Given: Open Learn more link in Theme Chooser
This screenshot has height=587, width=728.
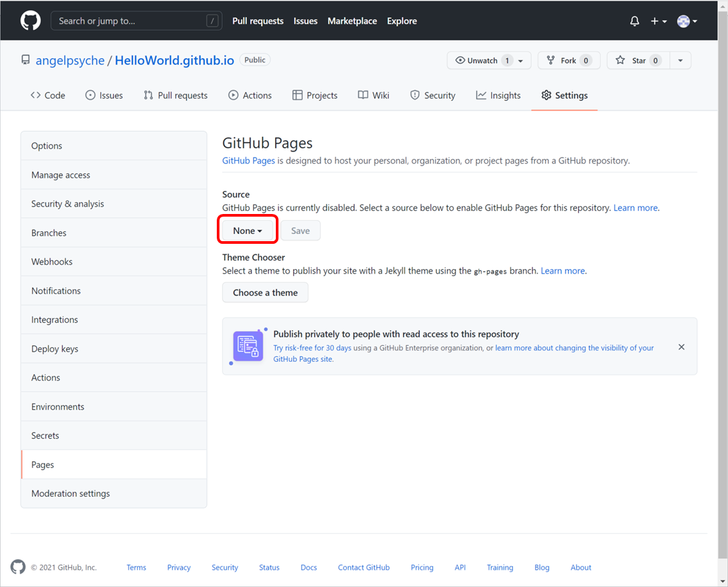Looking at the screenshot, I should [563, 271].
